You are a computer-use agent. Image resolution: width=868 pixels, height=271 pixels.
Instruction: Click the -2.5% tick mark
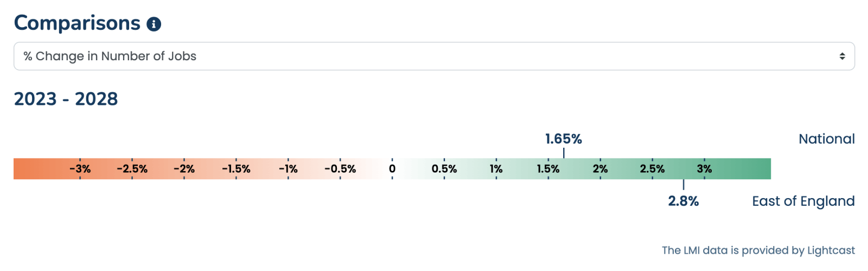pos(132,169)
